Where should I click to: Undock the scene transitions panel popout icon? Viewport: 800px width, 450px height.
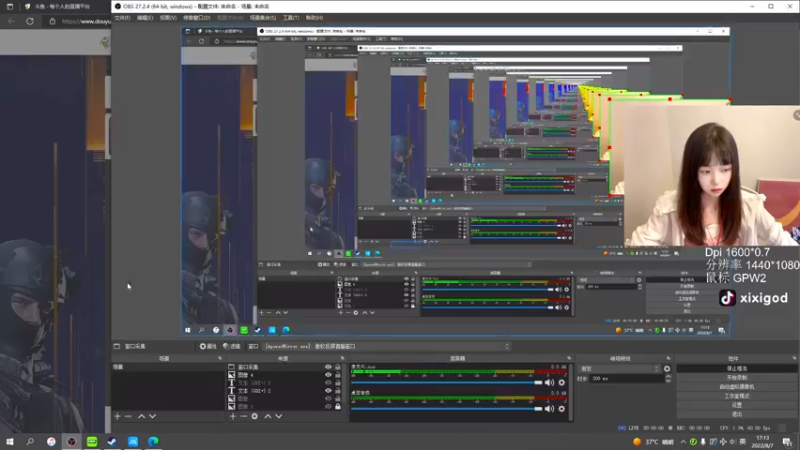click(668, 359)
